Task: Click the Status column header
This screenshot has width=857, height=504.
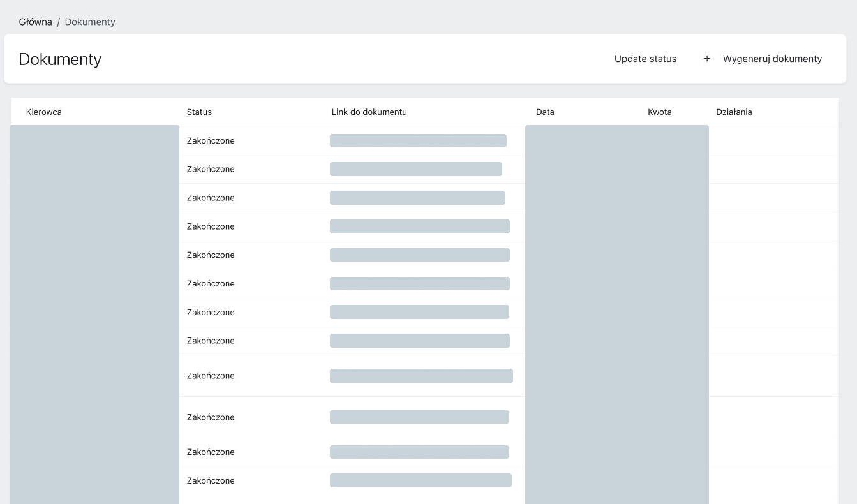Action: 199,112
